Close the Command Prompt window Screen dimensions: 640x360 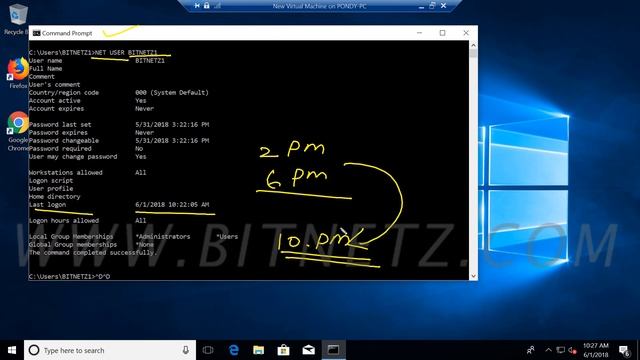466,33
